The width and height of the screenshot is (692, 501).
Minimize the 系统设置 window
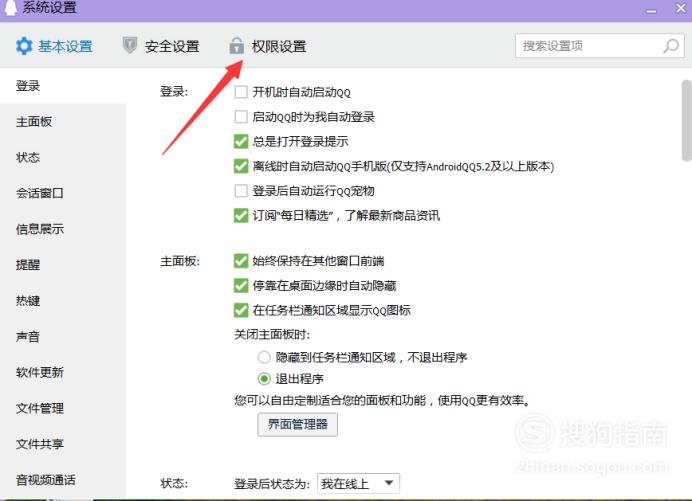pos(651,11)
